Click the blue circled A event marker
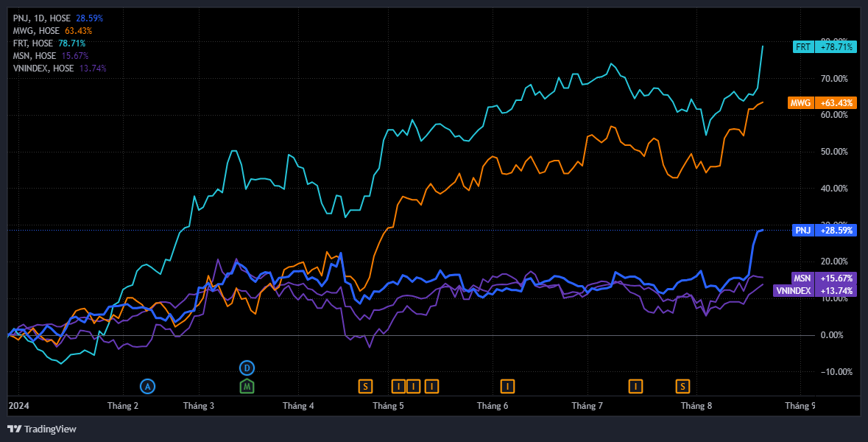This screenshot has width=868, height=442. coord(147,386)
